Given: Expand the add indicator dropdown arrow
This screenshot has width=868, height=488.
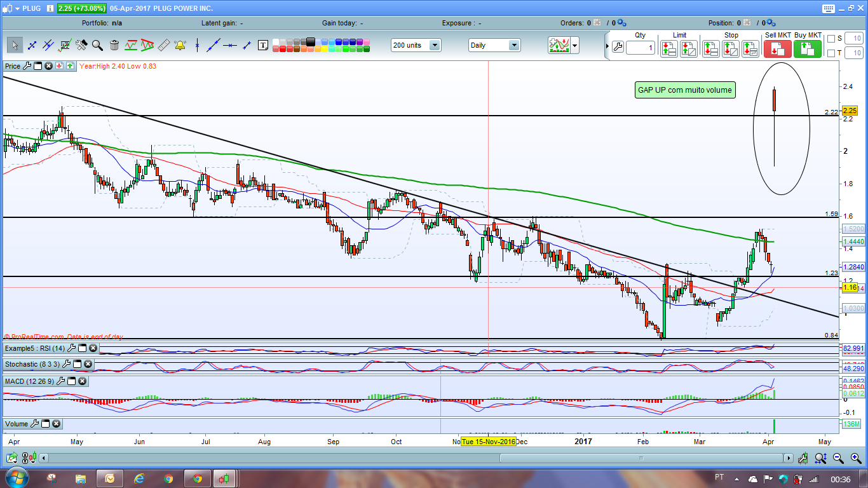Looking at the screenshot, I should (575, 46).
